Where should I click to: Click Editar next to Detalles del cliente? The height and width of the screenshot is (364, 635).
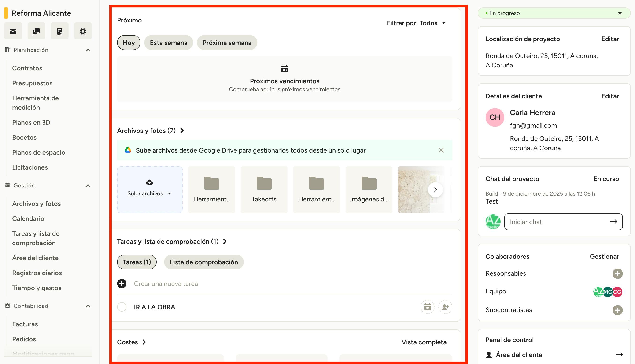[610, 96]
